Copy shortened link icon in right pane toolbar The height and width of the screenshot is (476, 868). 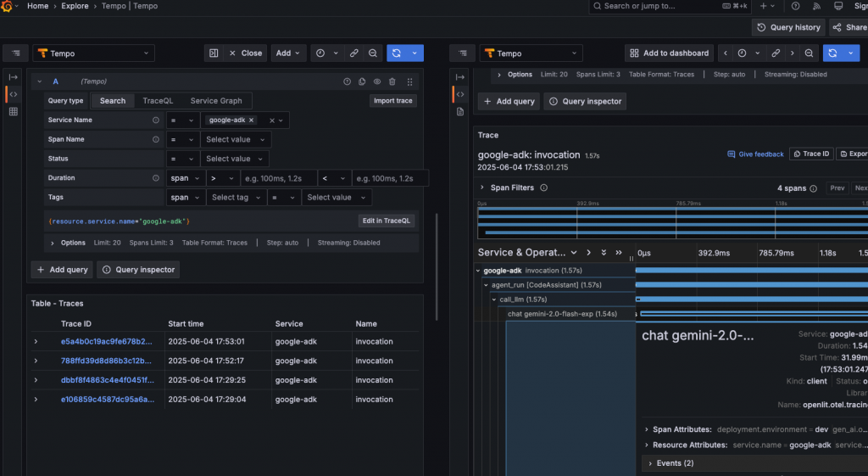775,53
